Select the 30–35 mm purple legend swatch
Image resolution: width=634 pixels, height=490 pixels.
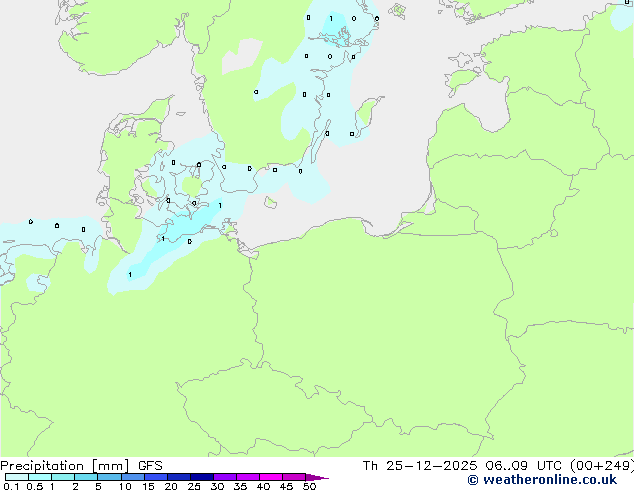(225, 477)
